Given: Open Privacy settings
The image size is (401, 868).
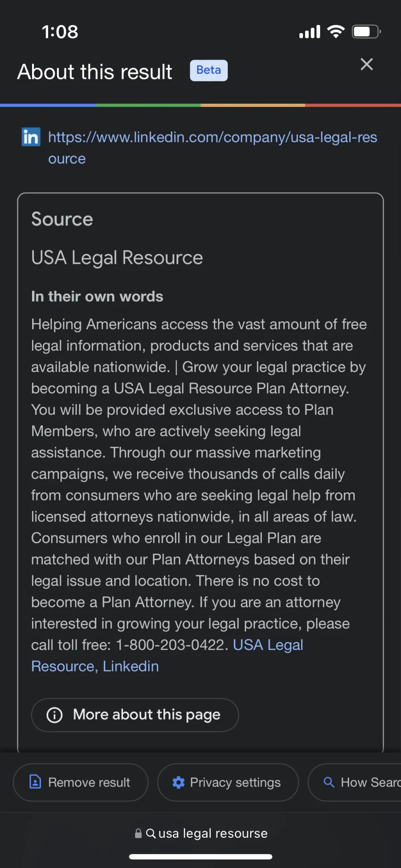Looking at the screenshot, I should point(228,782).
